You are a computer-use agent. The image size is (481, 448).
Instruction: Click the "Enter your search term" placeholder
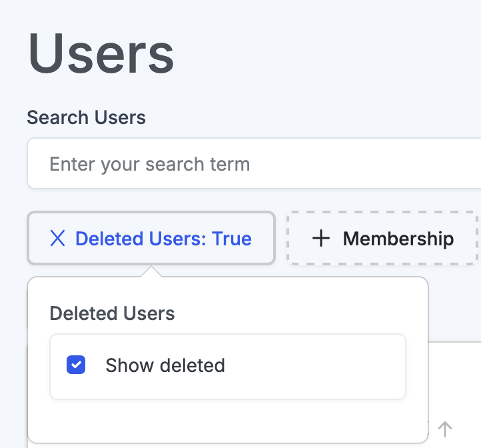click(x=150, y=164)
